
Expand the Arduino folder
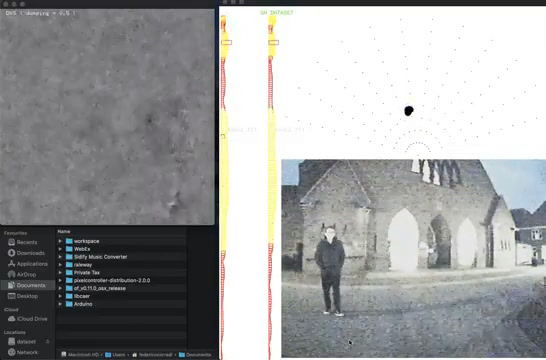point(60,304)
